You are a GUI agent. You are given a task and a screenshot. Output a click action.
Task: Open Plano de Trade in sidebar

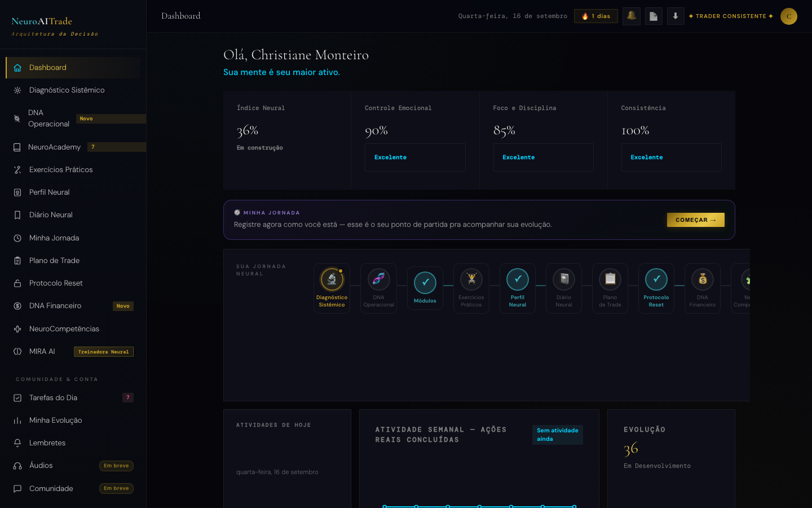pyautogui.click(x=73, y=260)
